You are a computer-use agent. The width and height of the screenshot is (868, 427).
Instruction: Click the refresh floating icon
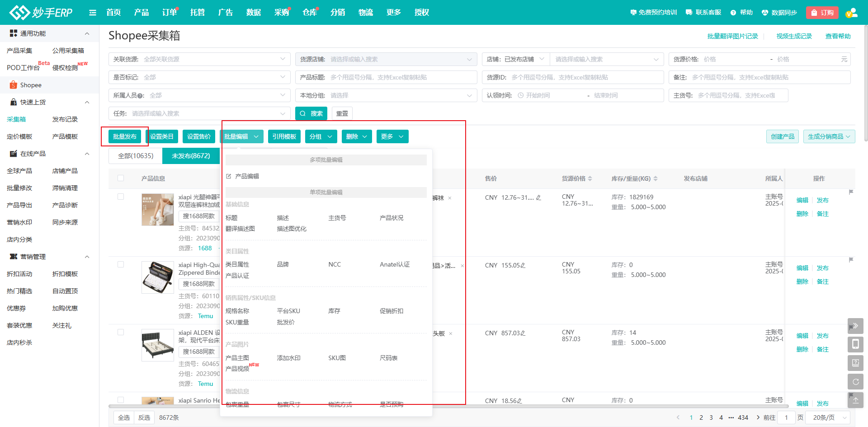click(855, 382)
